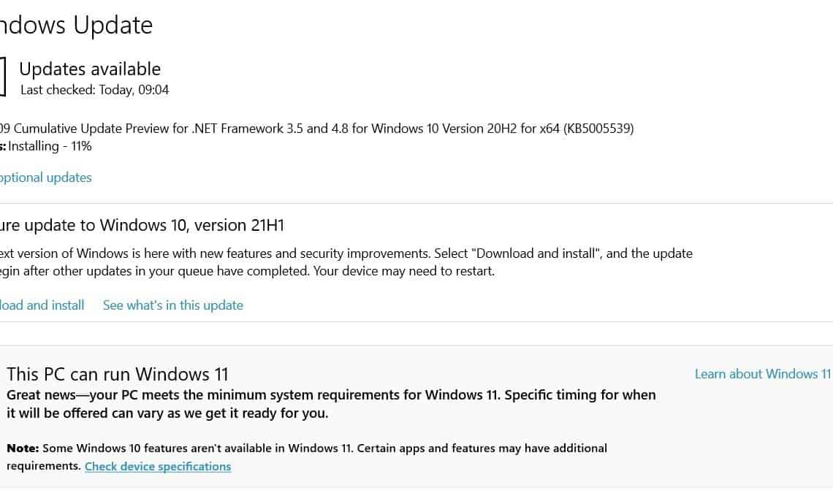Open See what's in this update
The height and width of the screenshot is (504, 833).
pos(172,305)
